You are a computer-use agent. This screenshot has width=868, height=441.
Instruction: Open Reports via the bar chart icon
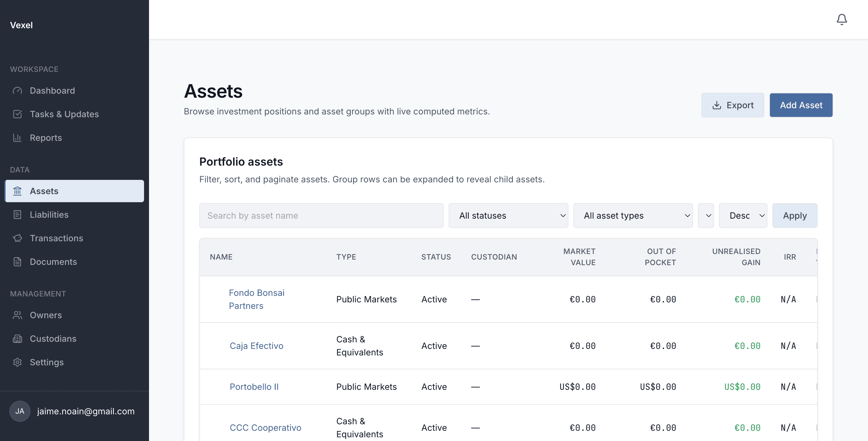tap(17, 138)
